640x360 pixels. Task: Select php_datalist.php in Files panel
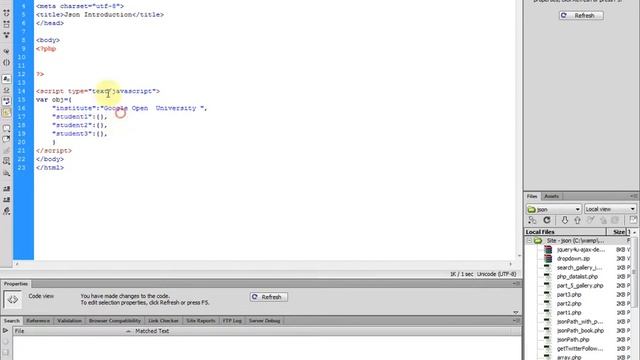tap(577, 277)
